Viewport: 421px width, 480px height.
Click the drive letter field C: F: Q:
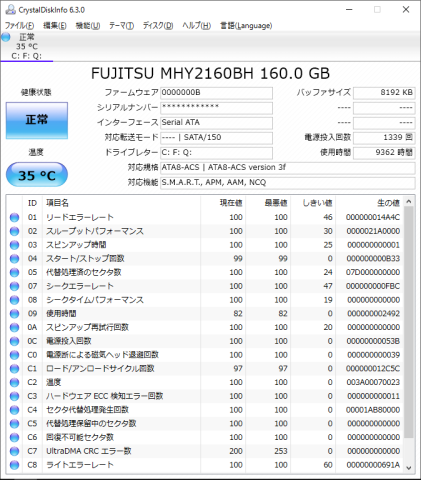click(x=216, y=153)
